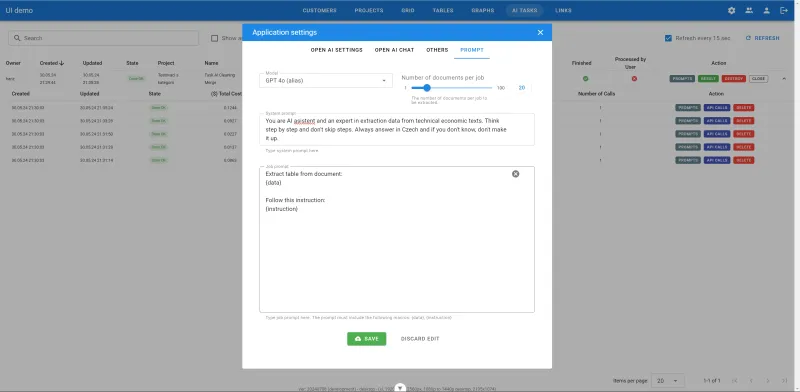Open the Model GPT 4o dropdown

(x=326, y=81)
